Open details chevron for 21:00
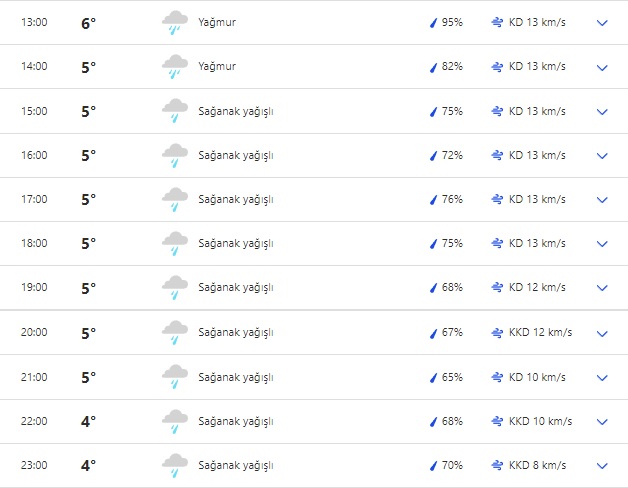Image resolution: width=628 pixels, height=488 pixels. [602, 377]
